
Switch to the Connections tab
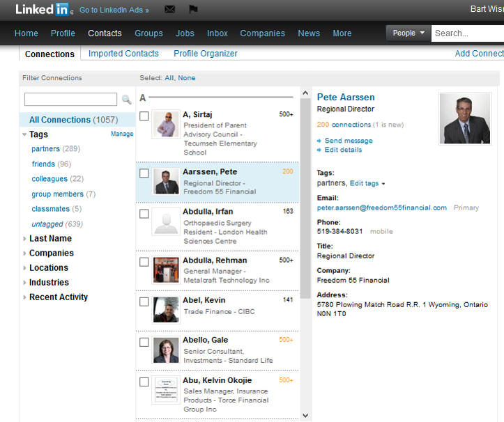point(49,54)
